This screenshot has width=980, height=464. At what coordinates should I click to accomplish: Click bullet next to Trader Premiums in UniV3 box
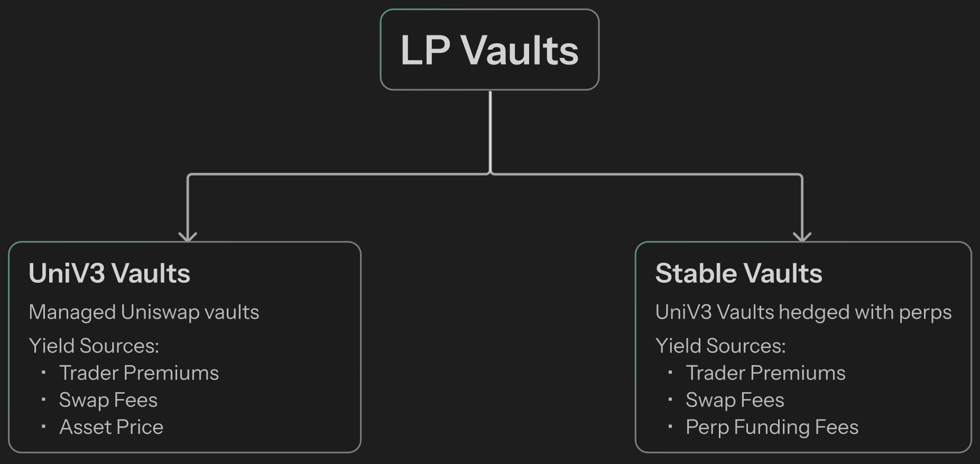tap(43, 372)
